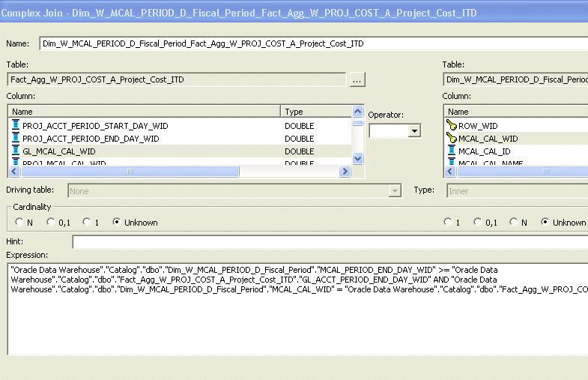Click scroll up arrow of left column list
This screenshot has height=380, width=588.
pyautogui.click(x=358, y=112)
